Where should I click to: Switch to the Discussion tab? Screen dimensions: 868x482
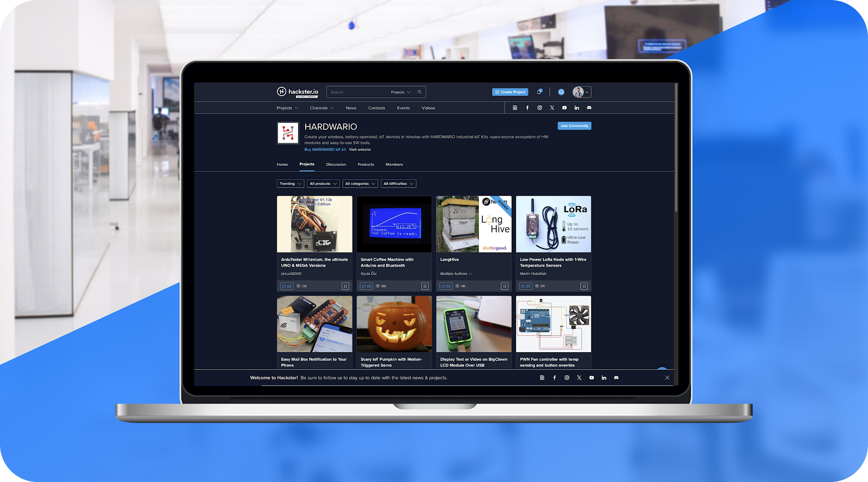coord(336,164)
